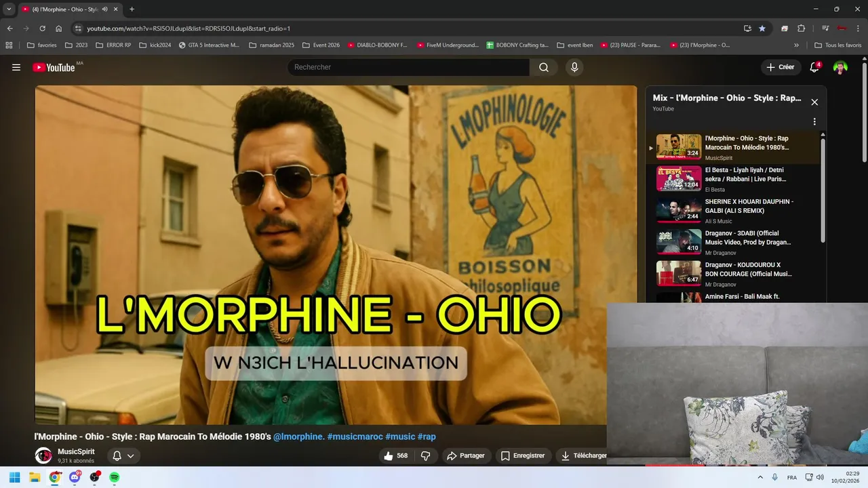The height and width of the screenshot is (488, 868).
Task: Close the Mix playlist panel
Action: 814,102
